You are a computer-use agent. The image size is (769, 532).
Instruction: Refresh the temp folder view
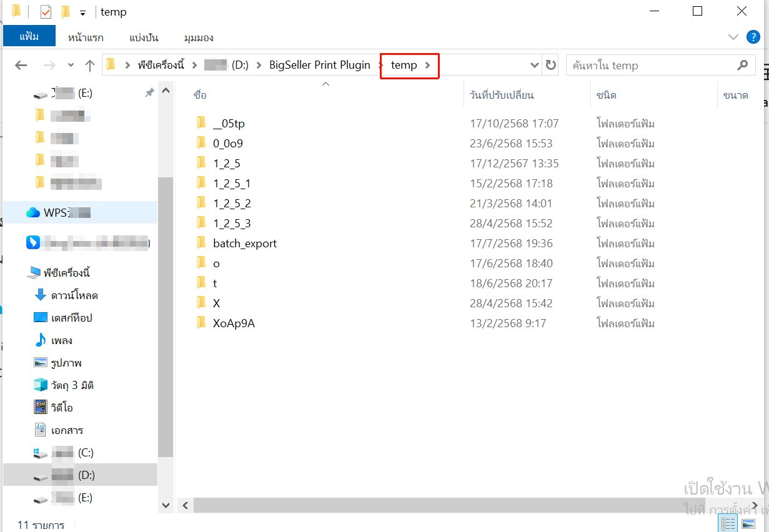click(x=550, y=66)
